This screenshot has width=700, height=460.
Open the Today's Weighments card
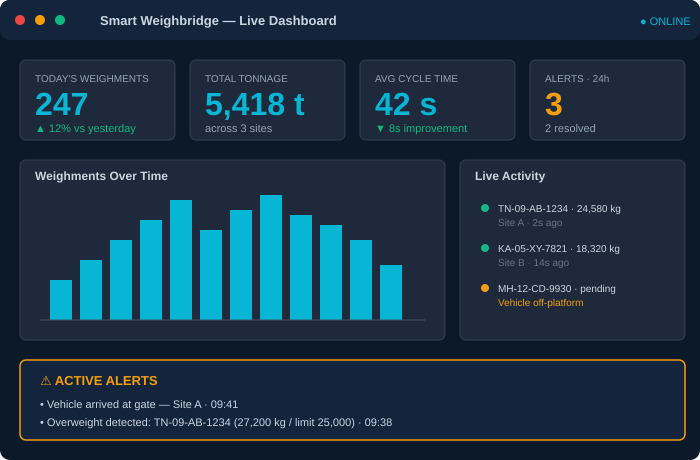point(97,100)
